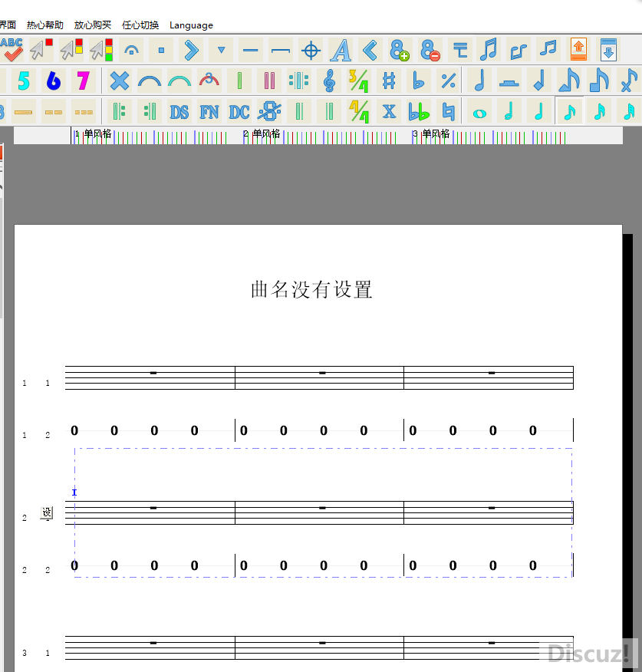This screenshot has height=672, width=642.
Task: Insert the end repeat barline
Action: tap(149, 112)
